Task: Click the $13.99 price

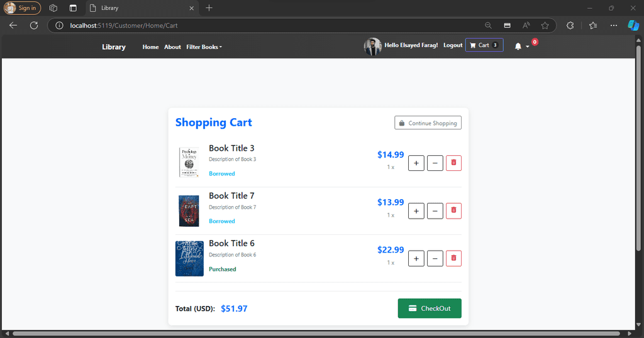Action: (391, 202)
